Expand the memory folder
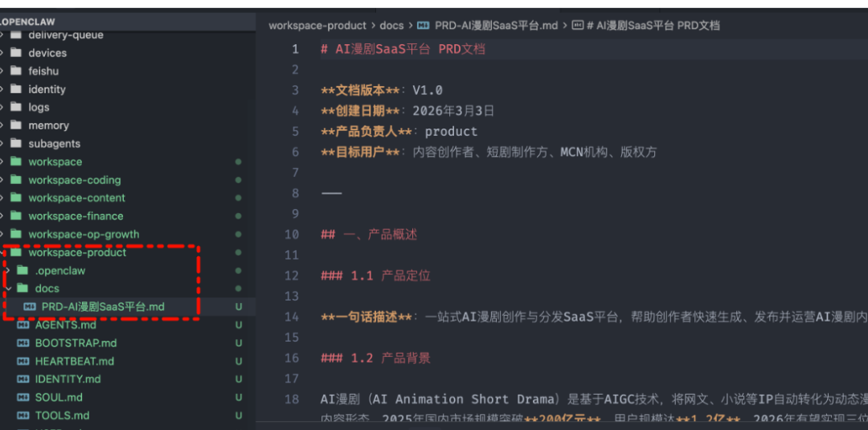Screen dimensions: 868x430 [49, 125]
